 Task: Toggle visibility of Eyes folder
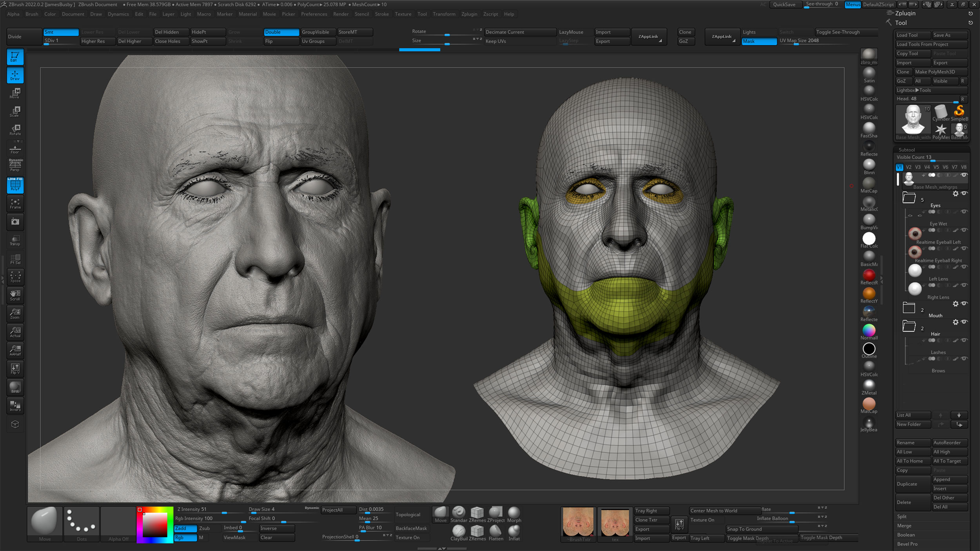[x=964, y=193]
